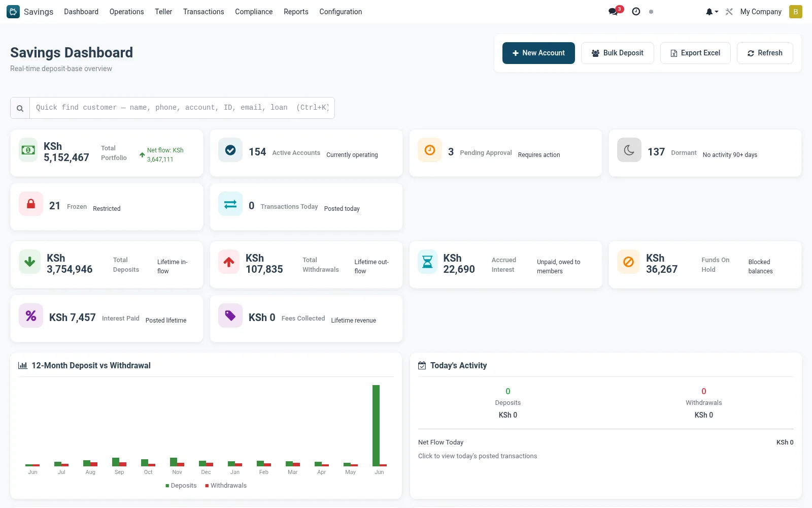Click the Interest Paid percent icon
812x508 pixels.
31,315
